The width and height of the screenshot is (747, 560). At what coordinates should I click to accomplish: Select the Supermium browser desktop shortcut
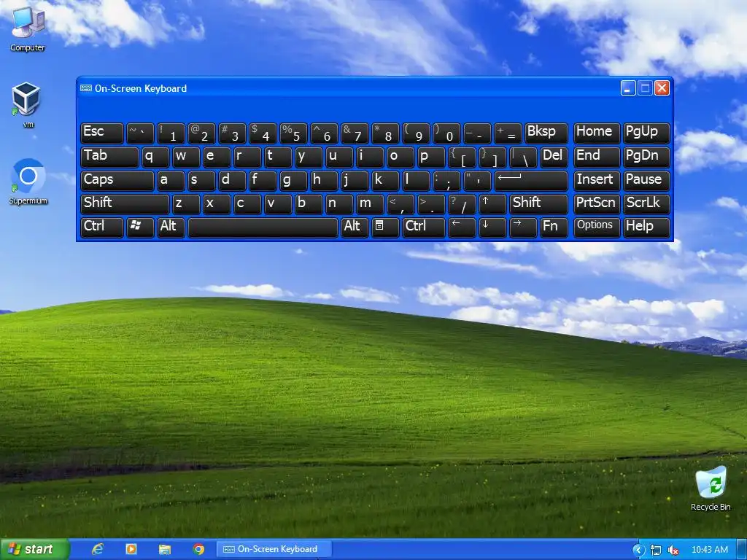coord(28,182)
